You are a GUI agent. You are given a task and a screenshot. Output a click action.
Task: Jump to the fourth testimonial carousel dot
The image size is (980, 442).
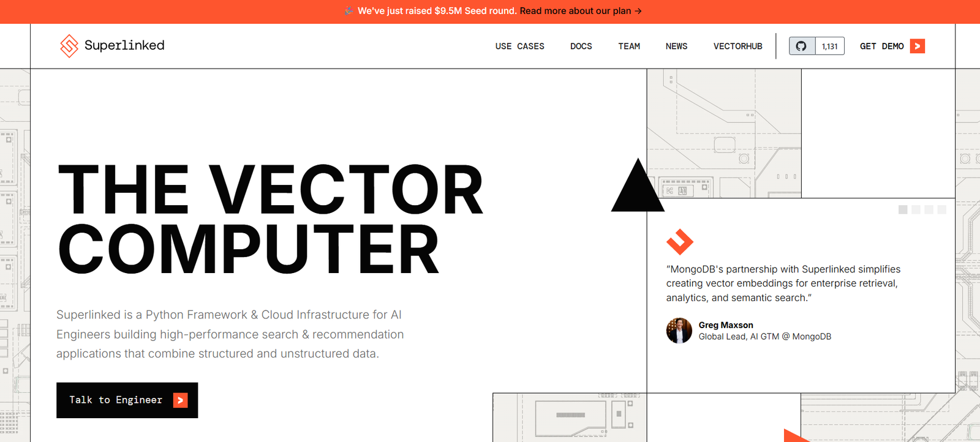[942, 210]
